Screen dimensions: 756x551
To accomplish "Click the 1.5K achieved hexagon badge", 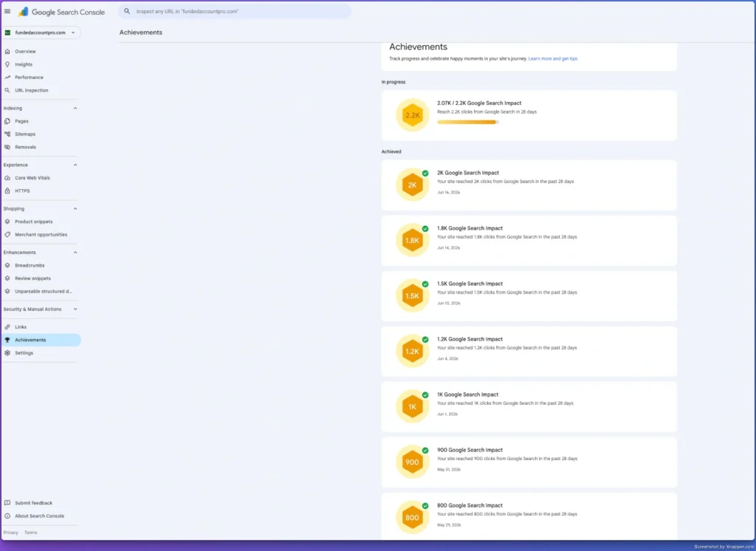I will click(412, 295).
